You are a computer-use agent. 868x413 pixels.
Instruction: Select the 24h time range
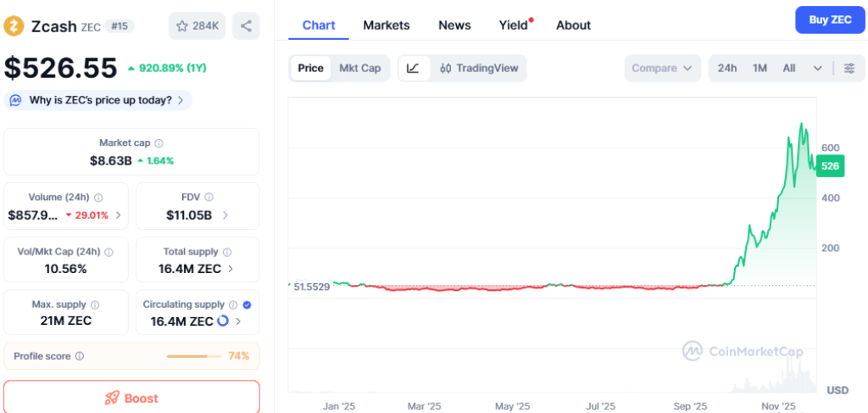coord(726,68)
